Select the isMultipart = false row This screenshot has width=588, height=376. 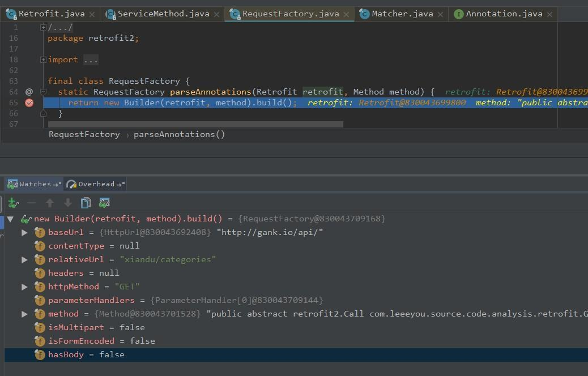[x=296, y=327]
